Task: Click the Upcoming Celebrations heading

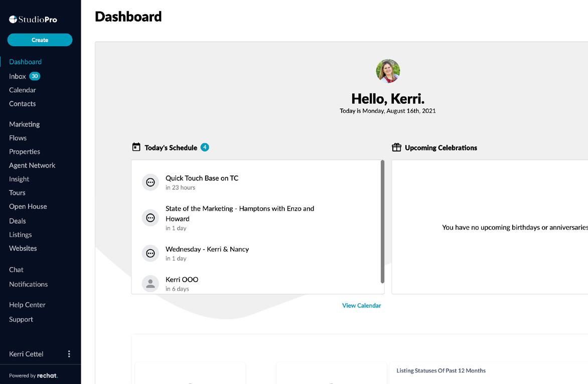Action: 441,147
